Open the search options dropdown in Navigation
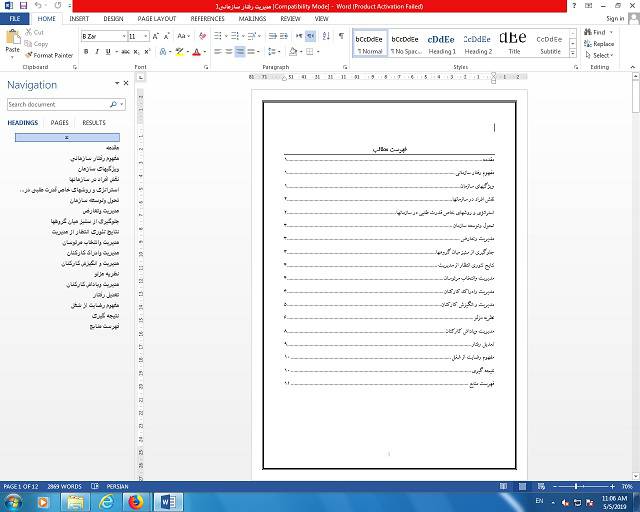Viewport: 640px width, 512px height. (x=122, y=105)
